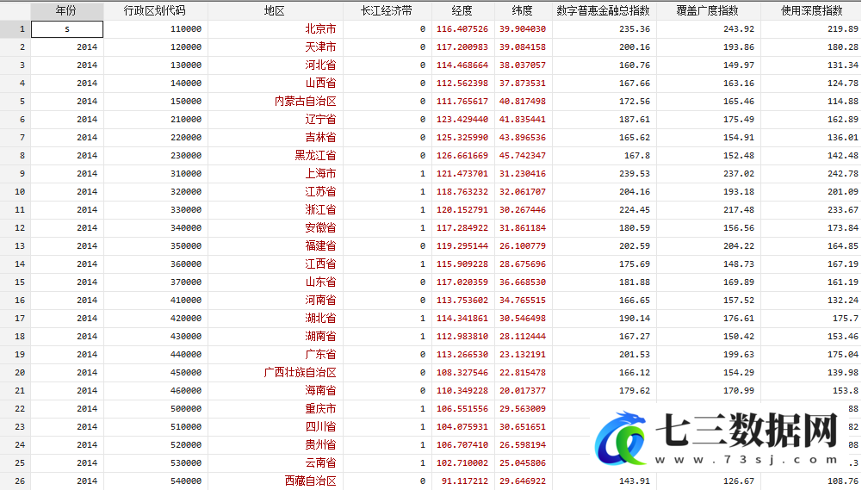
Task: Click the 江苏省 cell
Action: pyautogui.click(x=276, y=191)
